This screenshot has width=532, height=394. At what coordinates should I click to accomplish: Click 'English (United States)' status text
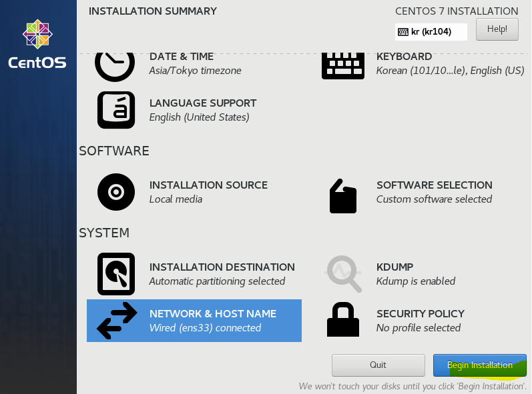click(199, 117)
